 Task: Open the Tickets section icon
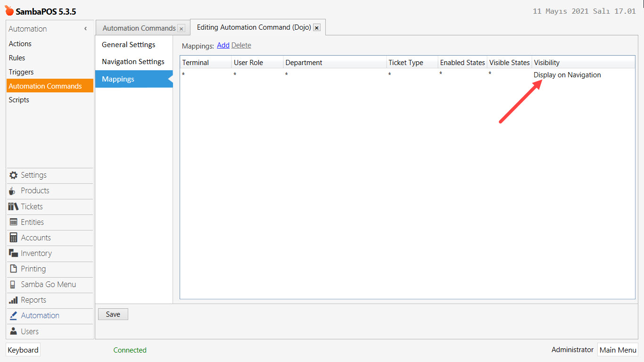pos(13,206)
